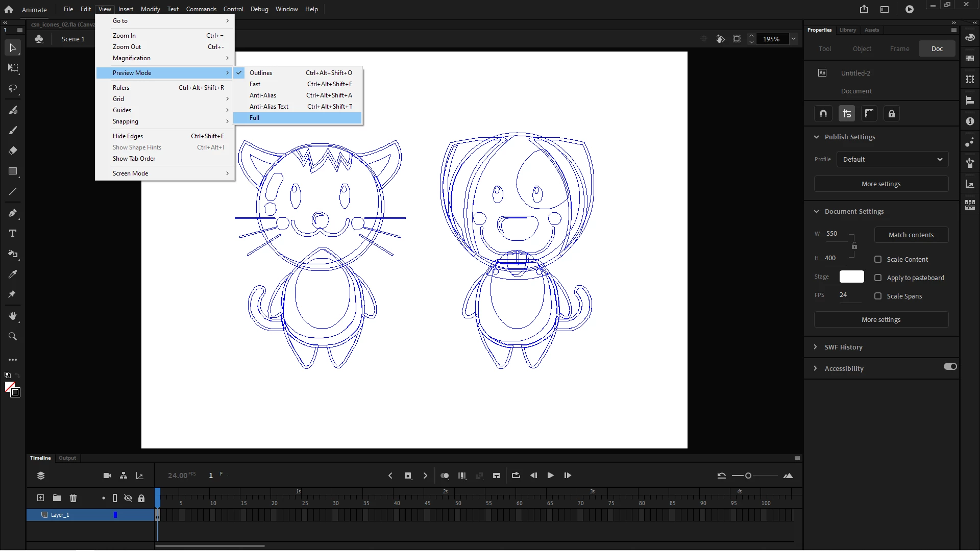Click the Free Transform tool
980x551 pixels.
coord(13,68)
